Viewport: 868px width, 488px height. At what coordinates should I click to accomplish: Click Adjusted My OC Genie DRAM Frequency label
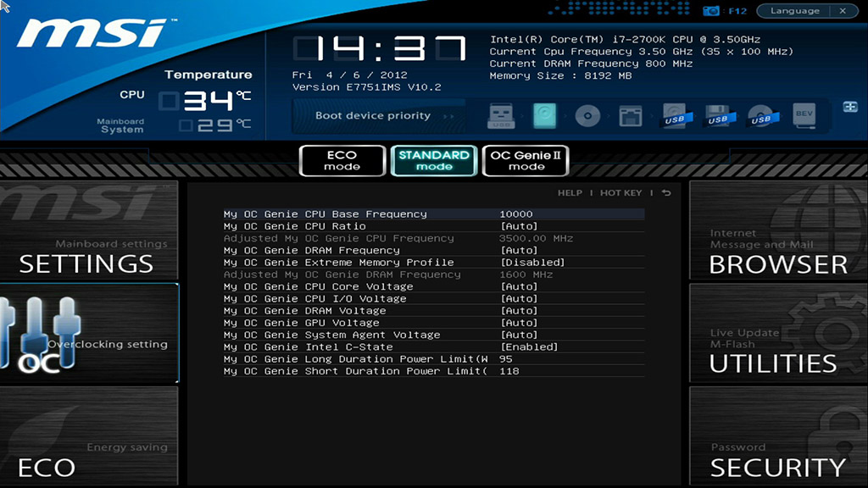click(342, 274)
